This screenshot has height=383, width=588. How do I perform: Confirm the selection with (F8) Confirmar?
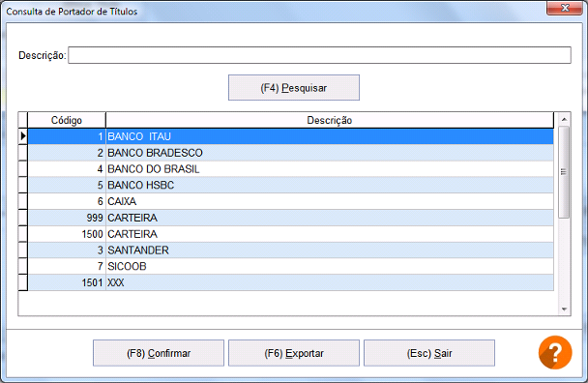[159, 353]
